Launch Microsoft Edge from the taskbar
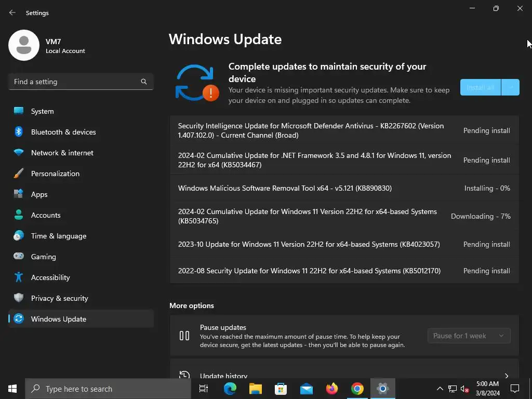Image resolution: width=532 pixels, height=399 pixels. click(230, 389)
